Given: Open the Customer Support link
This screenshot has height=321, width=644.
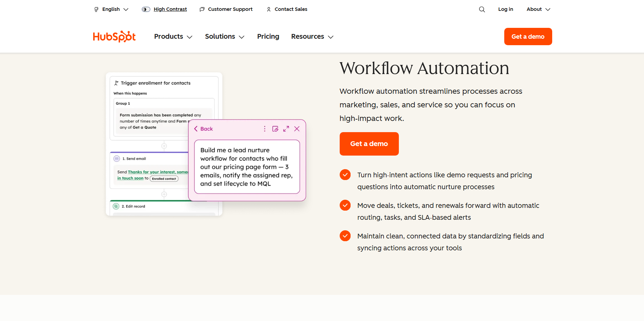Looking at the screenshot, I should click(x=230, y=9).
